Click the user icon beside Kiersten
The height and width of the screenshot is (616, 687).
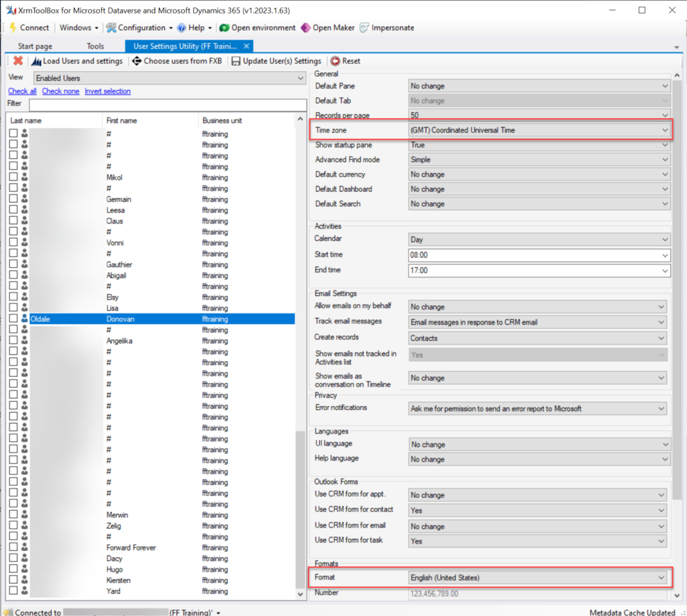point(25,580)
